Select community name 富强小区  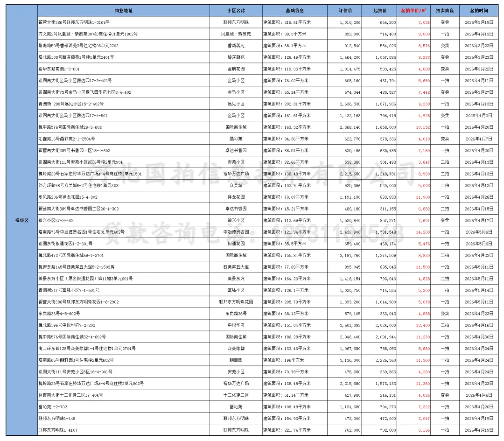(x=236, y=290)
